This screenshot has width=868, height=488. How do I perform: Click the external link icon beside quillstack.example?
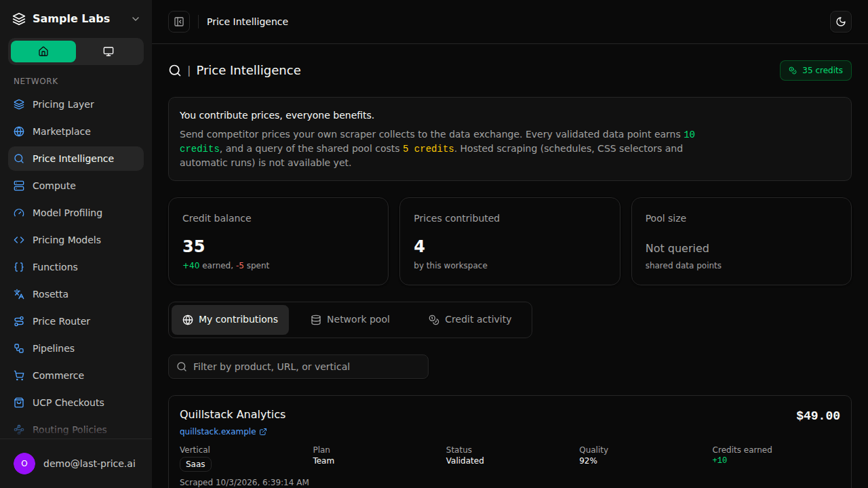(x=263, y=432)
